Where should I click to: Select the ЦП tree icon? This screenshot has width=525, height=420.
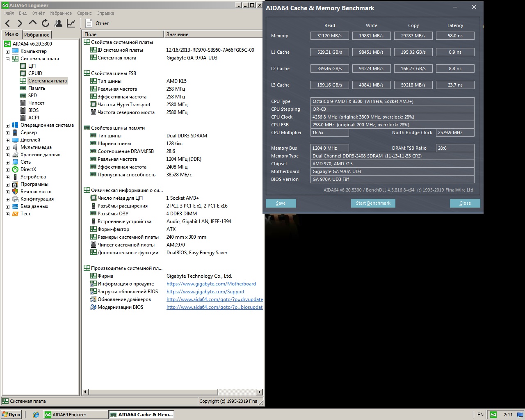click(x=23, y=66)
